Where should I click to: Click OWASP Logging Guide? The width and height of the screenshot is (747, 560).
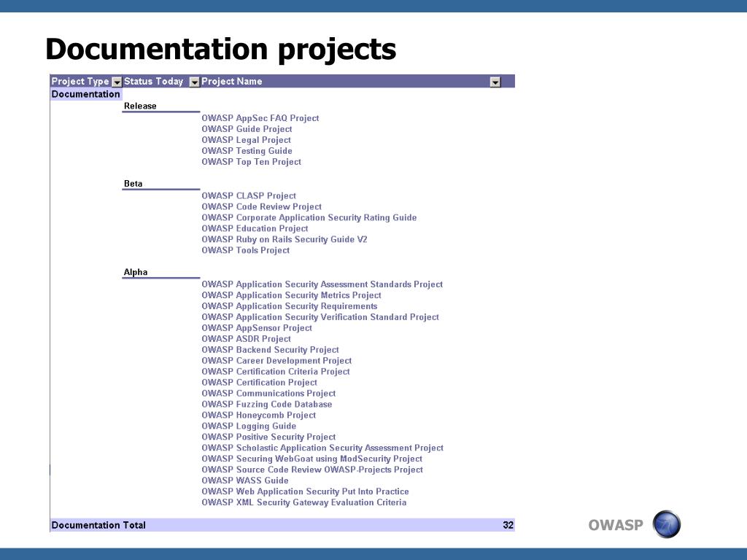coord(249,427)
